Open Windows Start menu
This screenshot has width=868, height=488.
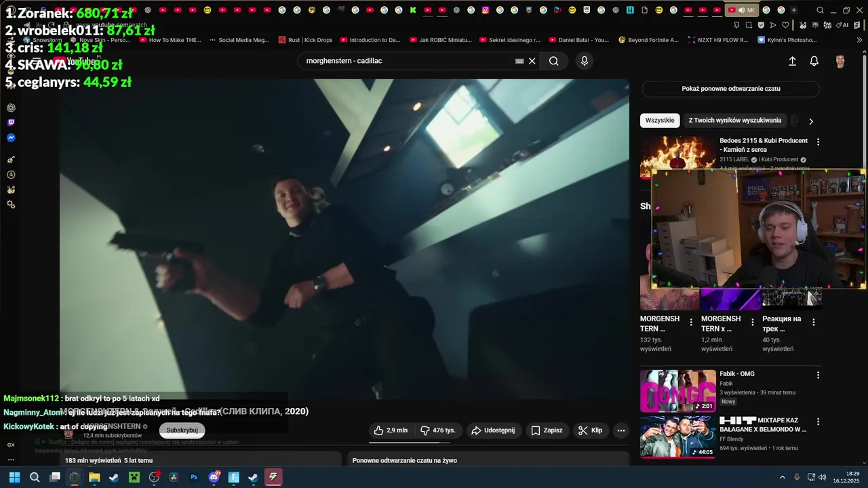14,477
